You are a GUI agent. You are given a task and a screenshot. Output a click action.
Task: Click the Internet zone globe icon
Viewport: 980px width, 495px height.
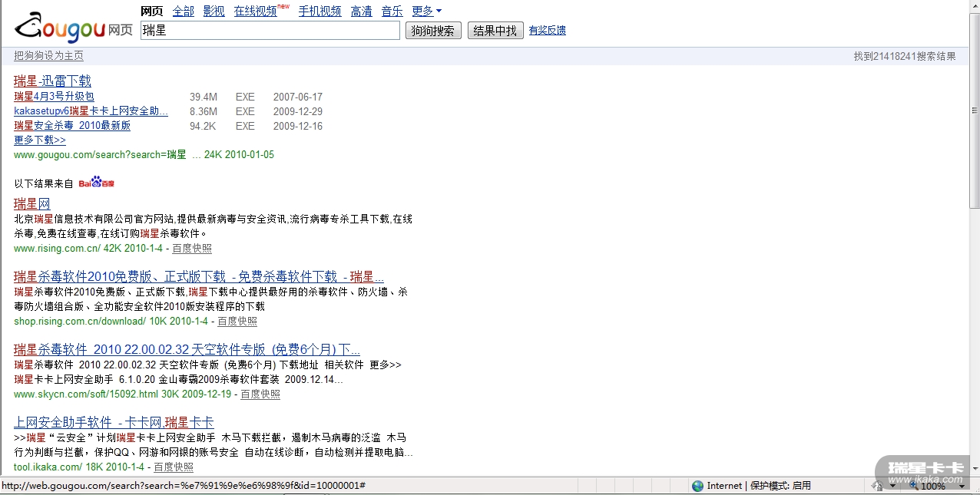697,486
